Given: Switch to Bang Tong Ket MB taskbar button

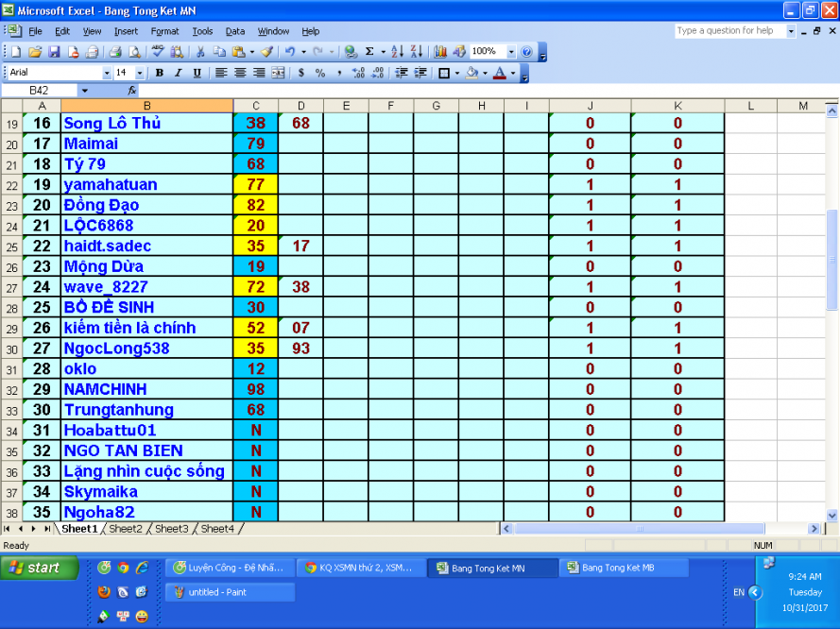Looking at the screenshot, I should pos(617,568).
